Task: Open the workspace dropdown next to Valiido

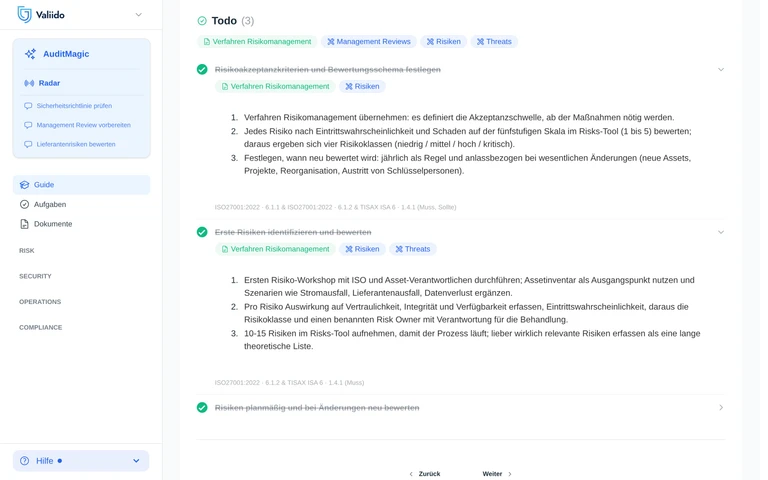Action: click(139, 15)
